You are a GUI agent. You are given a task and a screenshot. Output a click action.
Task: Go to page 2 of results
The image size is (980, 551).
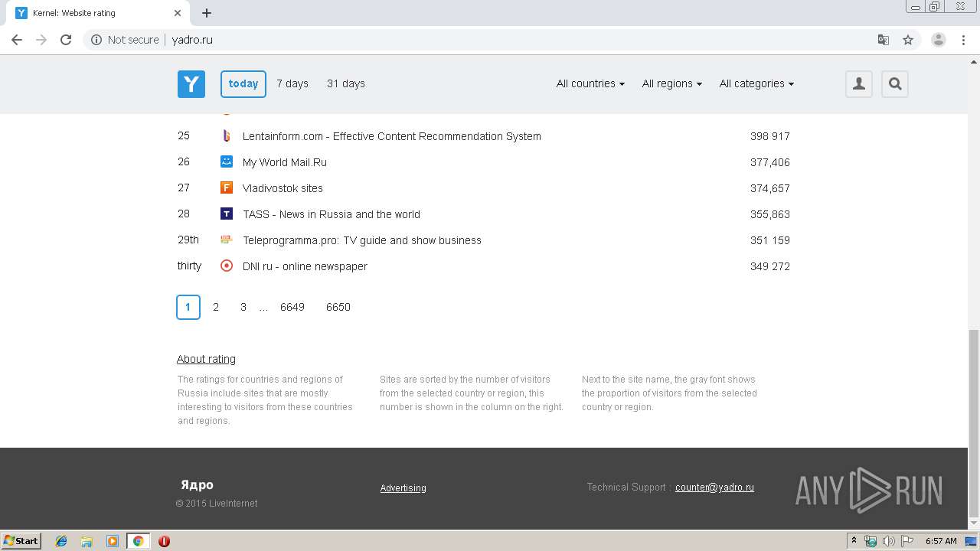coord(216,307)
